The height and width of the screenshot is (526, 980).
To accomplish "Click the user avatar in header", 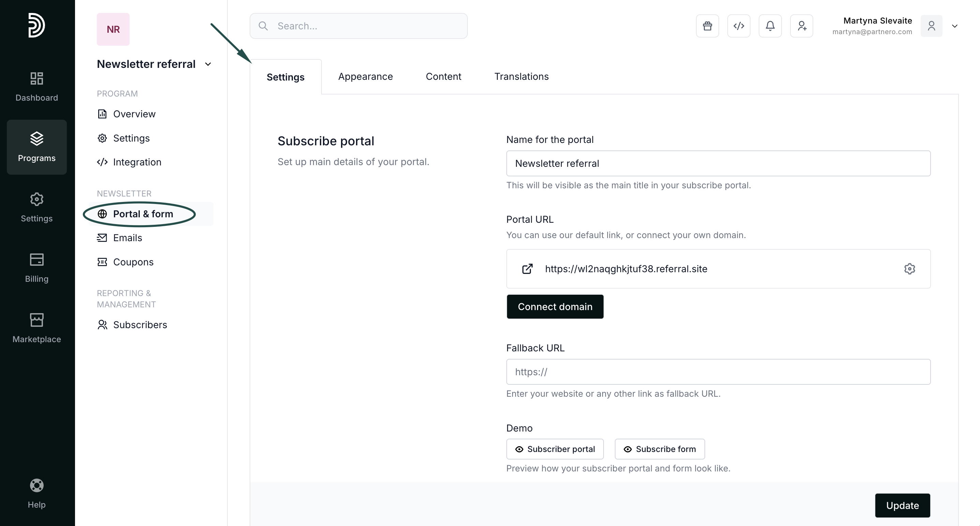I will (931, 26).
